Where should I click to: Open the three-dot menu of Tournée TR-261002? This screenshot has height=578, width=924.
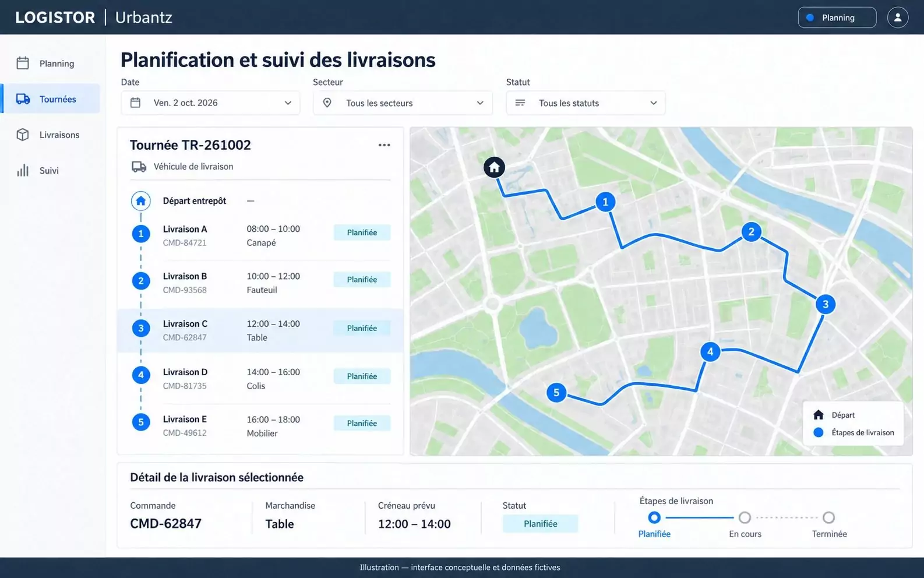(x=384, y=145)
